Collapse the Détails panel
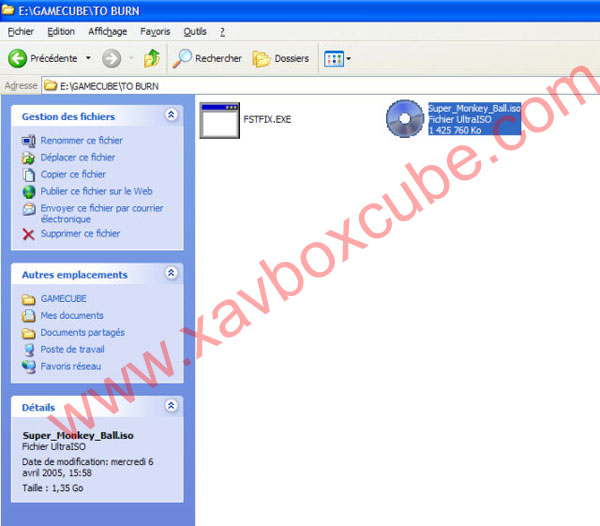This screenshot has height=526, width=600. (171, 405)
